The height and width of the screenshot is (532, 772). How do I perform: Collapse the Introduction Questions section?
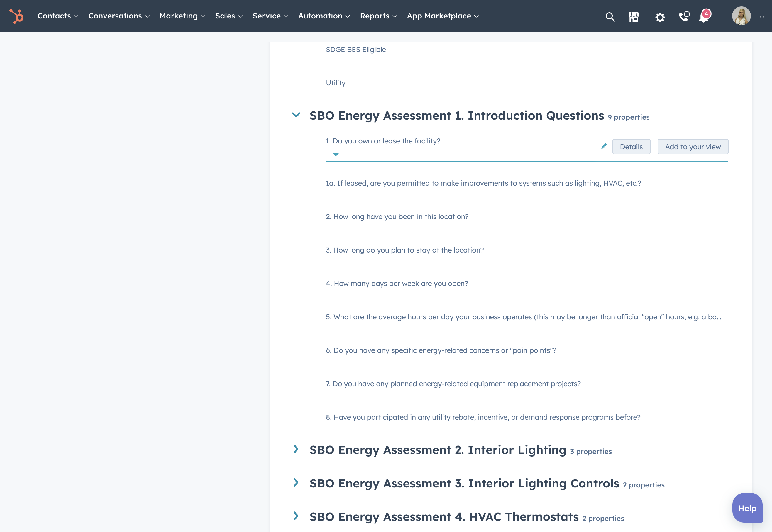pos(296,115)
